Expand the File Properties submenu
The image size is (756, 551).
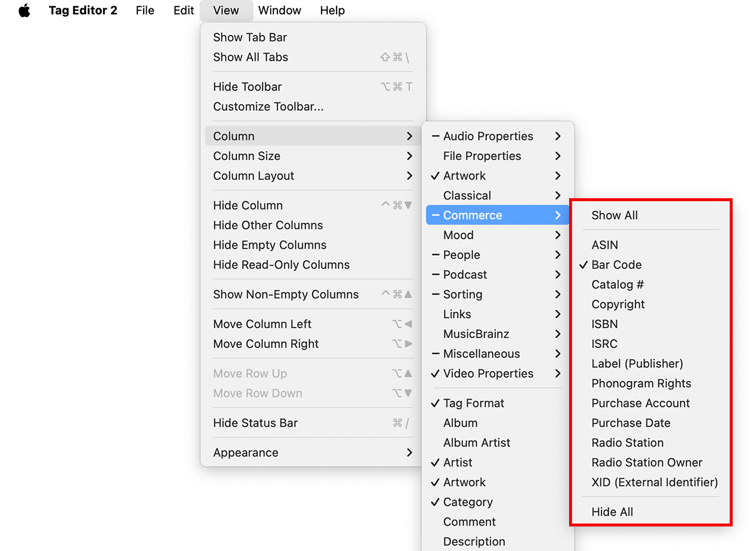497,156
